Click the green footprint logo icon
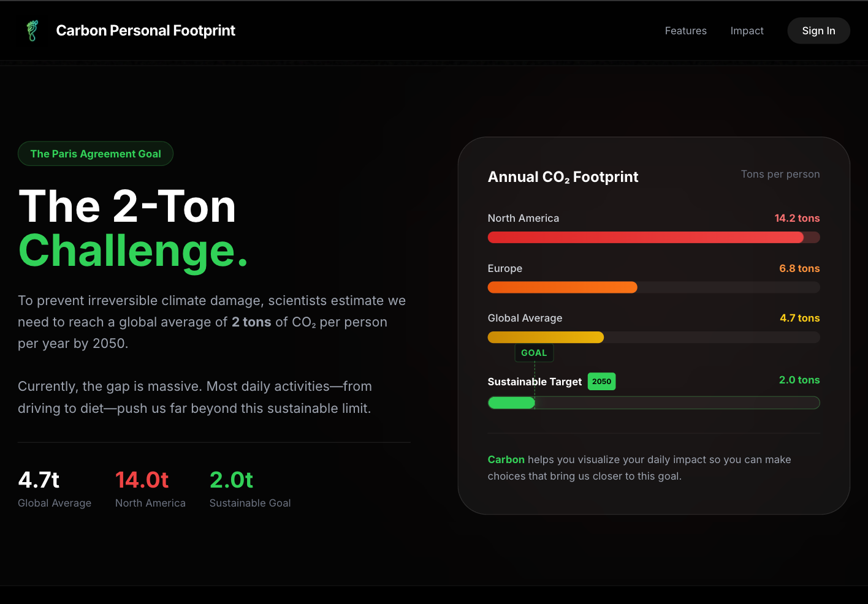The image size is (868, 604). click(32, 31)
